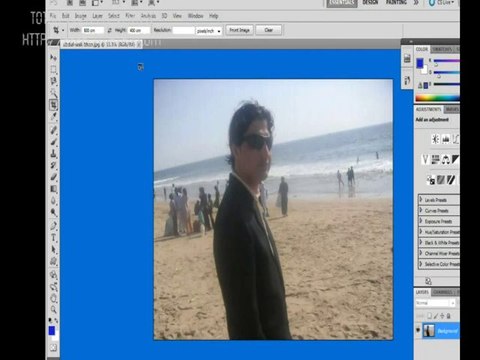Select the Move tool
This screenshot has width=480, height=360.
pyautogui.click(x=53, y=58)
